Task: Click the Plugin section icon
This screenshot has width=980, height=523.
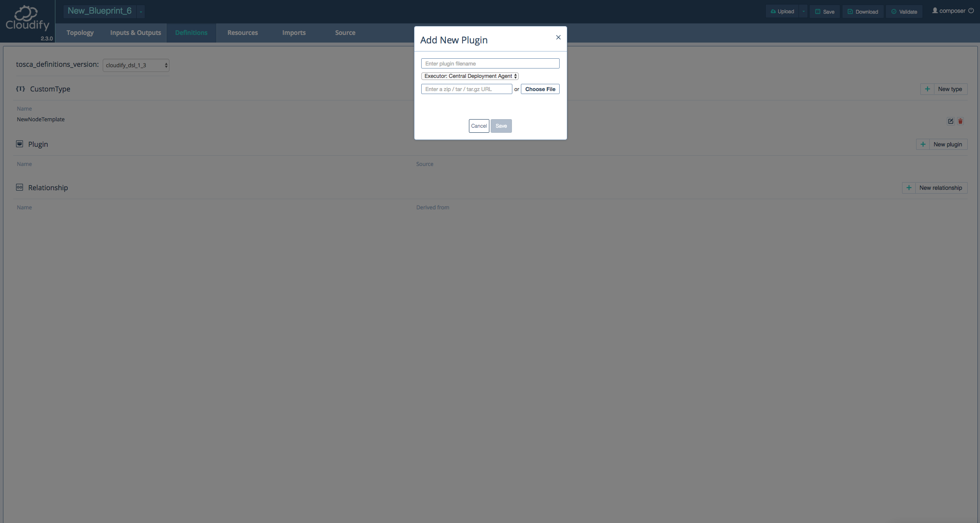Action: coord(20,144)
